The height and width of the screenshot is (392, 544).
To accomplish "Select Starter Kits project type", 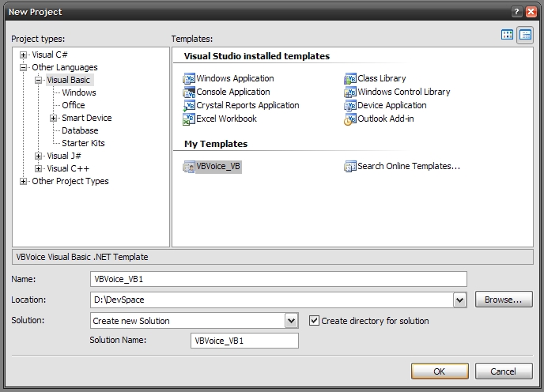I will (x=83, y=143).
